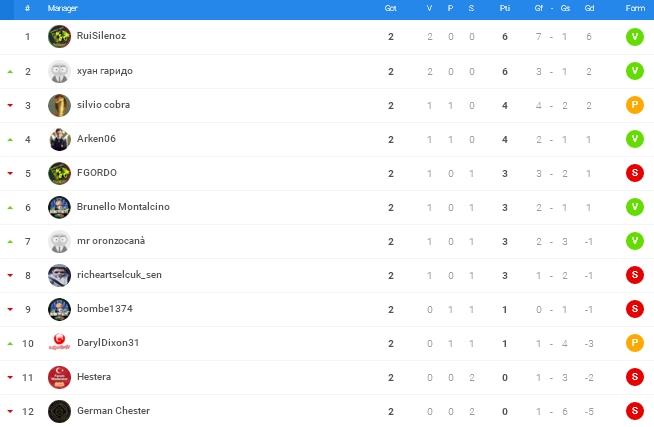Click the green up arrow beside rank 2
Screen dimensions: 654x427
click(x=10, y=72)
